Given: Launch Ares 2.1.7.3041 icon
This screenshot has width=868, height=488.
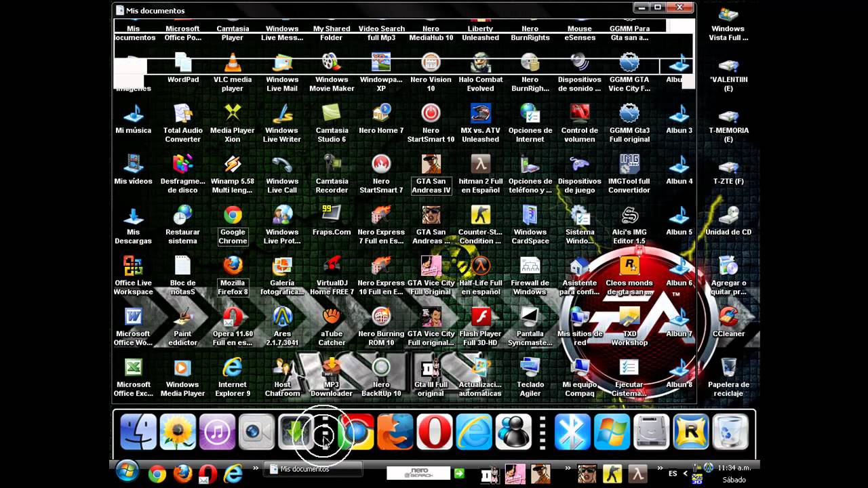Looking at the screenshot, I should coord(282,327).
